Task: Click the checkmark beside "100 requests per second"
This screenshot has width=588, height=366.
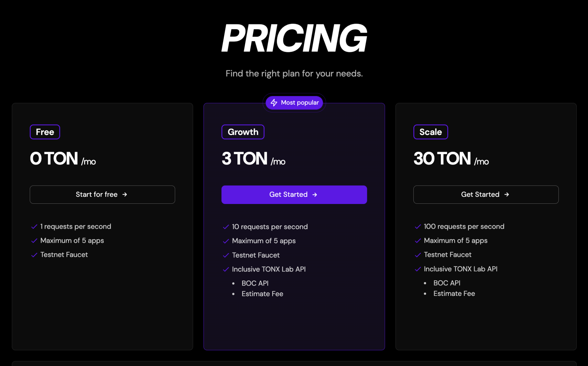Action: pyautogui.click(x=417, y=226)
